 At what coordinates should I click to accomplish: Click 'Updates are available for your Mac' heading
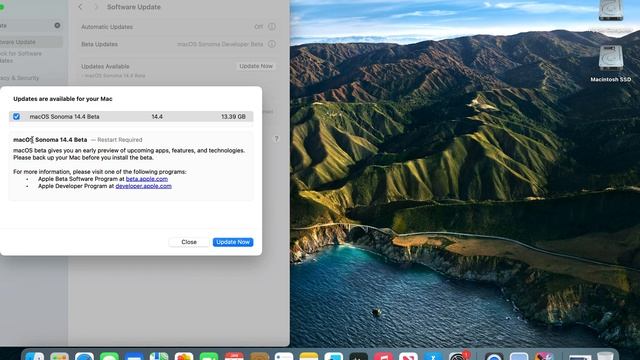point(63,99)
